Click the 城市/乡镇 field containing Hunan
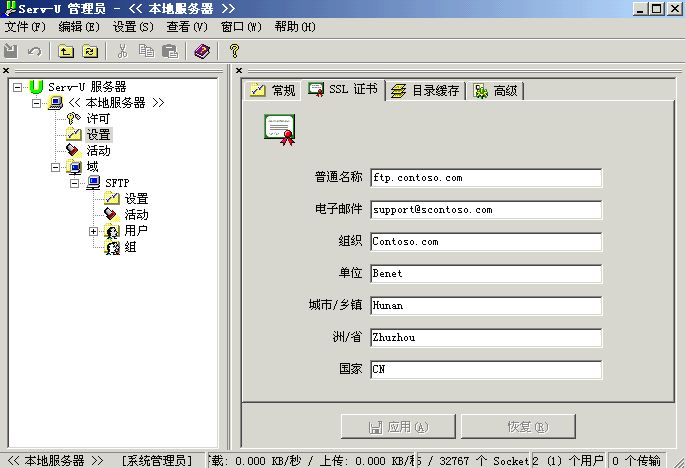The width and height of the screenshot is (686, 468). 486,306
